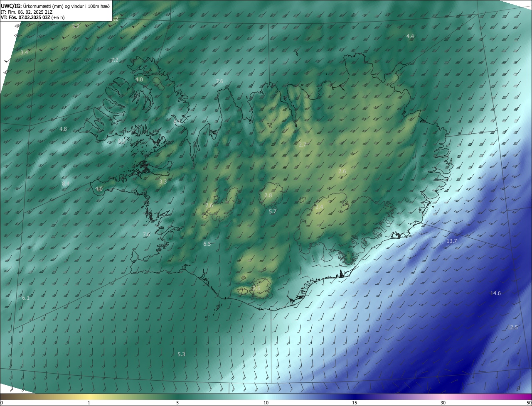Click the 13.7 value label southeast of Iceland
Viewport: 532px width, 406px height.
click(x=451, y=241)
